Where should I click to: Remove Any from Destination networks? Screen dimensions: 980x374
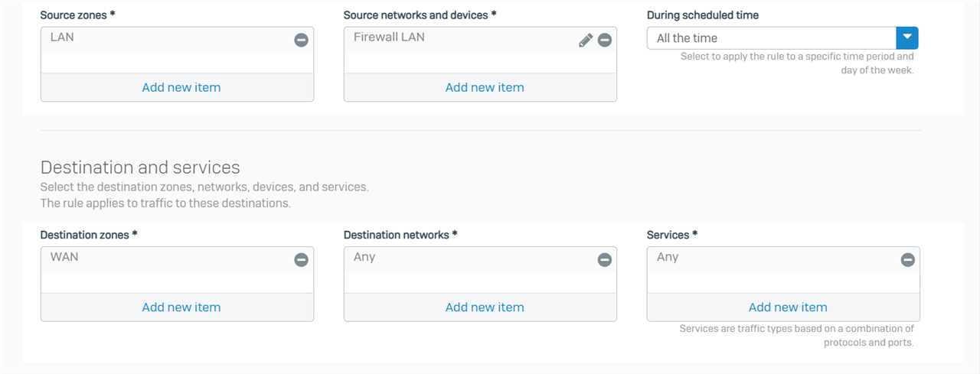(x=605, y=260)
